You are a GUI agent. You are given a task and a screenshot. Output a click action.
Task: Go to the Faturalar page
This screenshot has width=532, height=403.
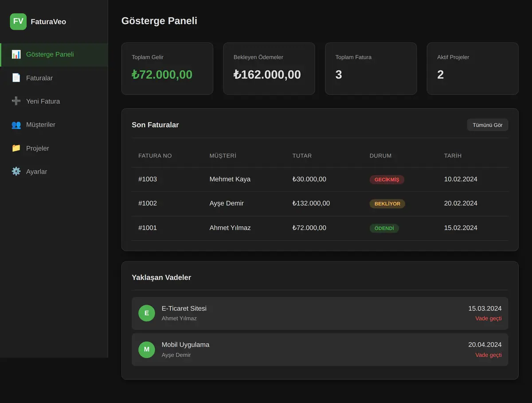click(x=54, y=78)
